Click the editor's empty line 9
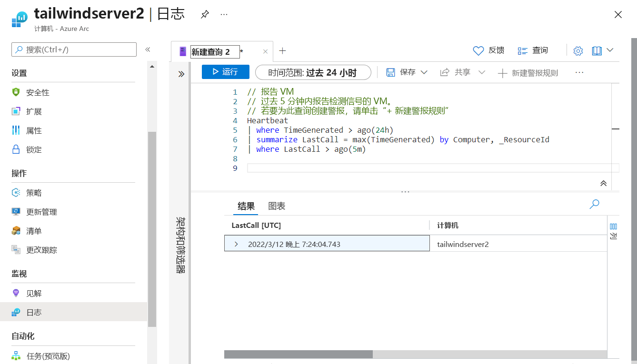The image size is (637, 364). (433, 168)
